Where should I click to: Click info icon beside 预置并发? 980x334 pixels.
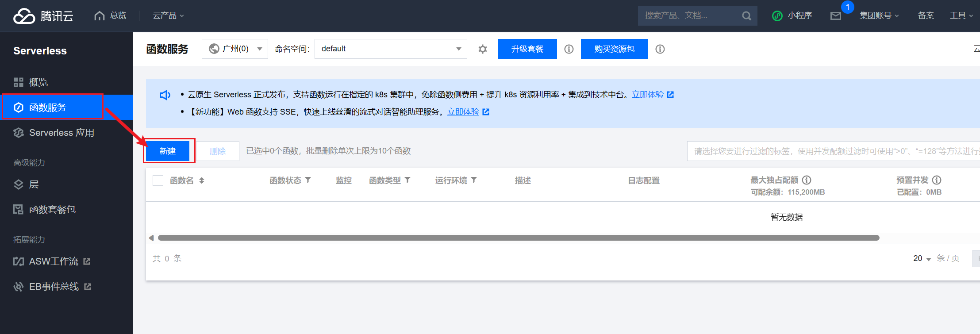coord(937,180)
